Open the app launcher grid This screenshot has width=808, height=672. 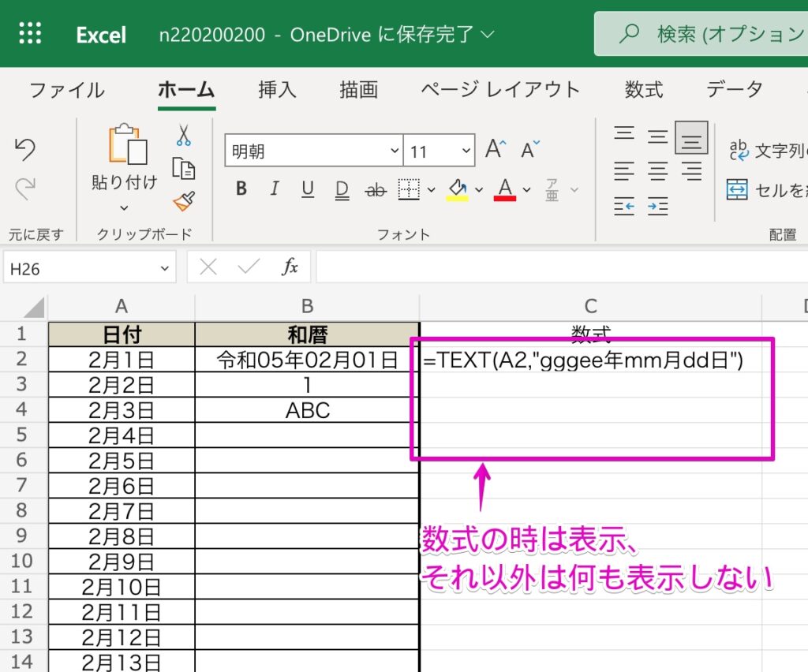click(x=31, y=34)
